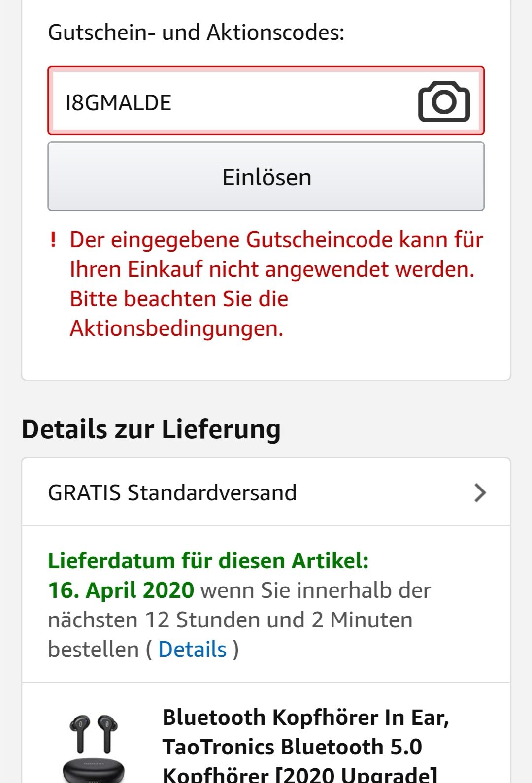Expand shipping options with the chevron arrow

point(480,492)
